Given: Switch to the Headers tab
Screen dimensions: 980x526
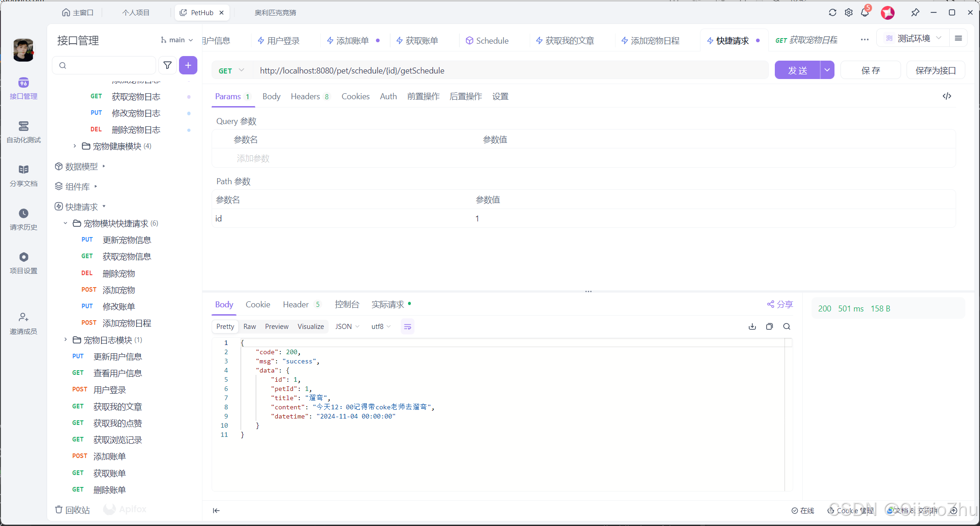Looking at the screenshot, I should [305, 96].
